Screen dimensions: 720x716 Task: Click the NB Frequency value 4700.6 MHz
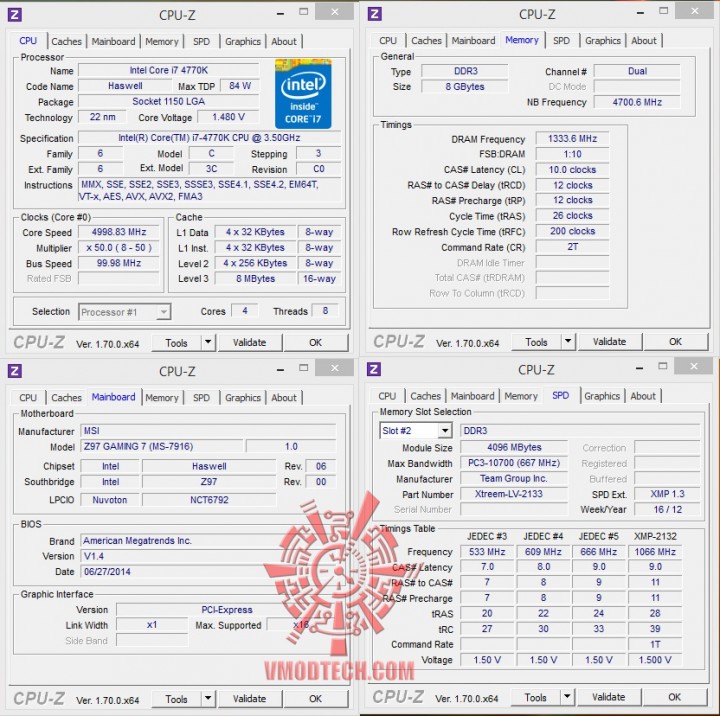637,102
